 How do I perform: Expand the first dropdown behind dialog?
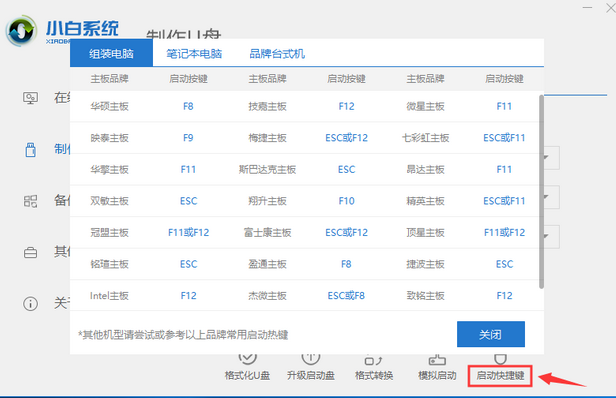click(x=552, y=158)
